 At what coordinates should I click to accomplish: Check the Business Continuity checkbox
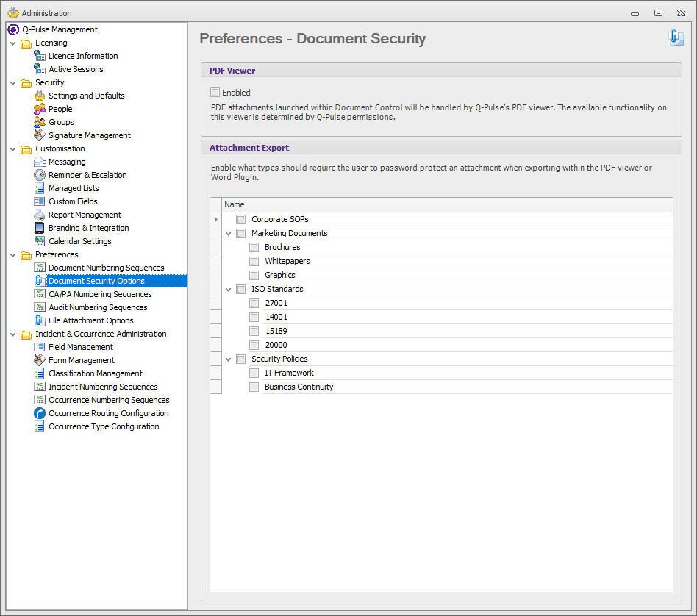click(254, 387)
